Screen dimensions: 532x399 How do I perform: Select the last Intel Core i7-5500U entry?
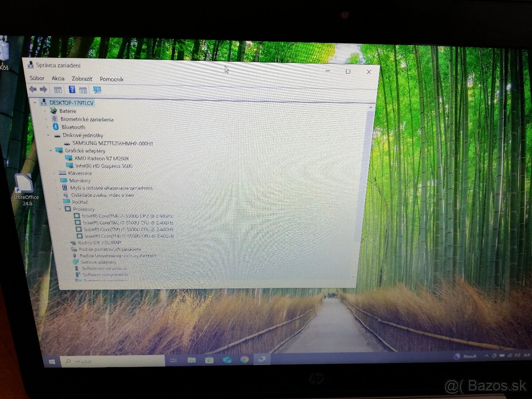pyautogui.click(x=129, y=236)
